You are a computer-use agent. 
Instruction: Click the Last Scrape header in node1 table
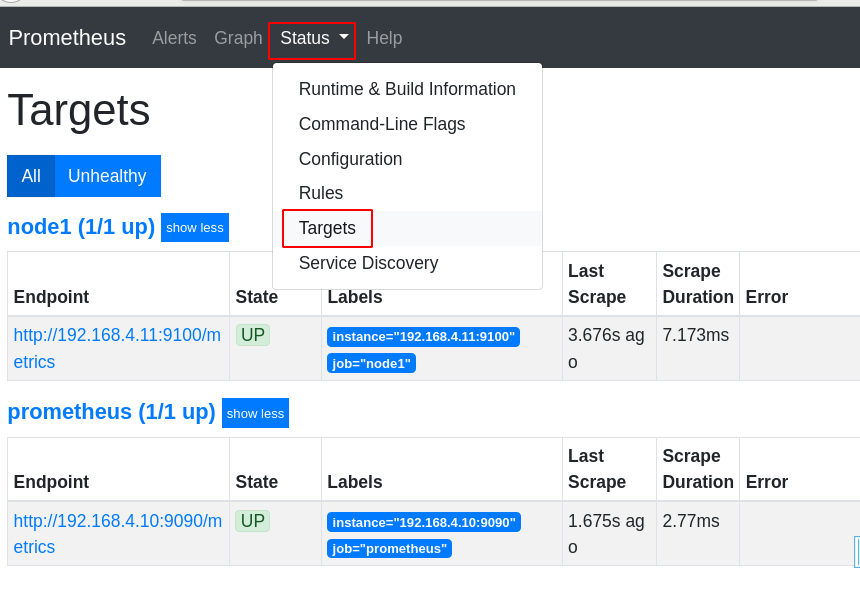[597, 284]
